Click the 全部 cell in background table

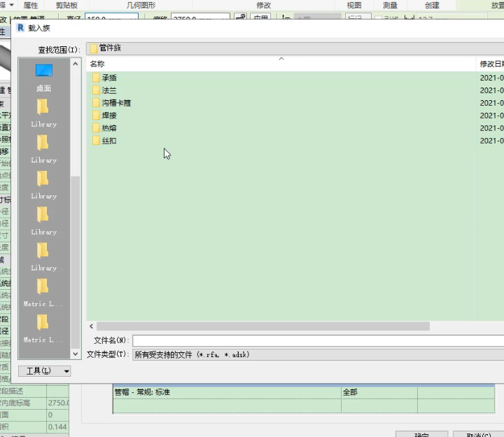(379, 392)
